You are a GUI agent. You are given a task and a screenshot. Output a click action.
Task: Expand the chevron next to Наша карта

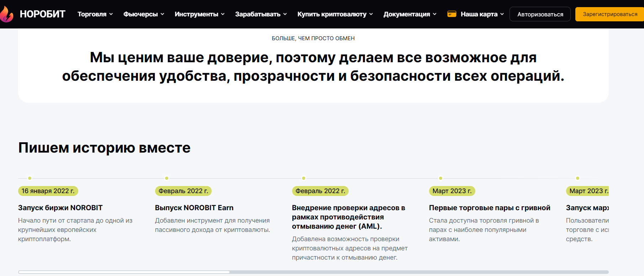tap(502, 14)
